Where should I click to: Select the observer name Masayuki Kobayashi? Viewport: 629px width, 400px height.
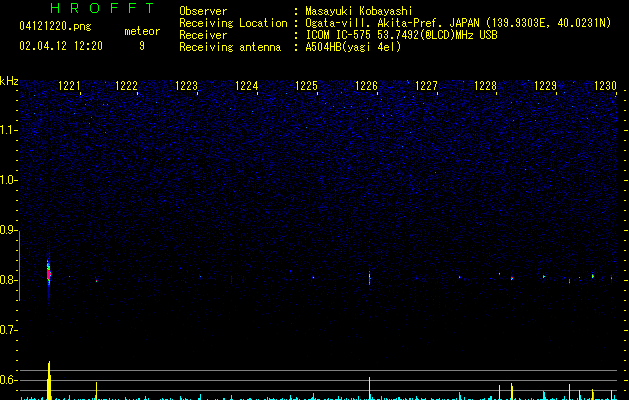359,11
